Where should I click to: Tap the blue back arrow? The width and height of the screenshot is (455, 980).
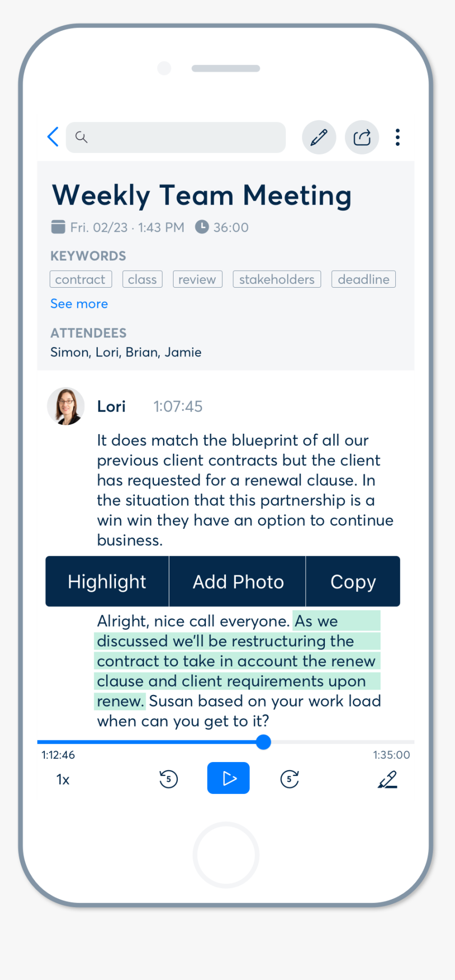point(53,137)
